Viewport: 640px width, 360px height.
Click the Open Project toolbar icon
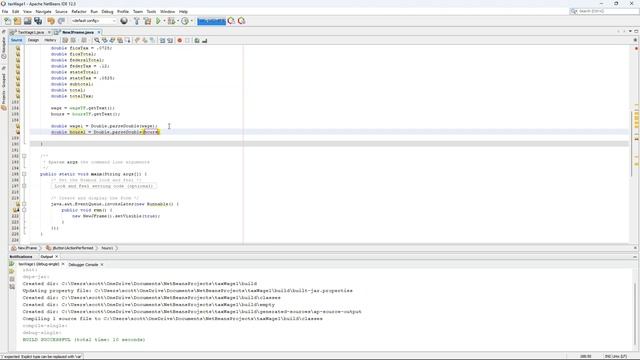tap(27, 21)
